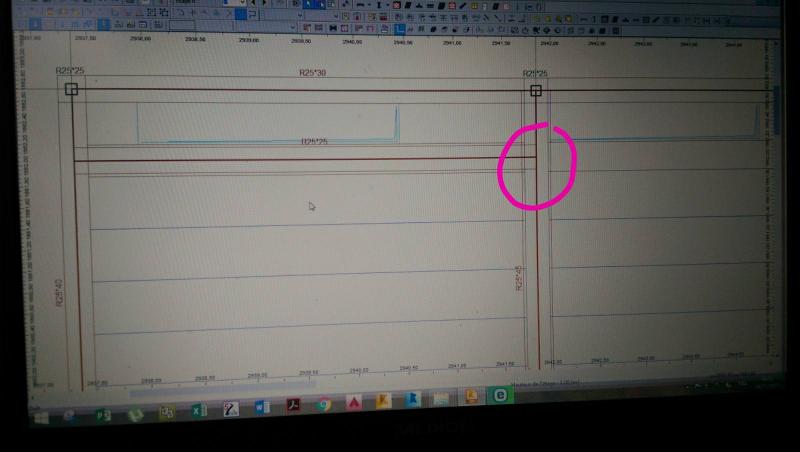Open the blue R application in taskbar
This screenshot has height=452, width=800.
point(413,399)
